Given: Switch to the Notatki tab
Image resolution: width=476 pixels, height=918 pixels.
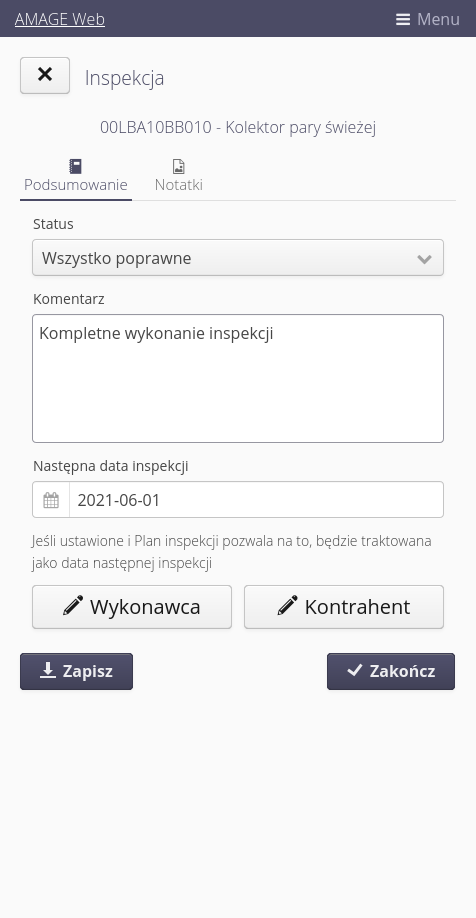Looking at the screenshot, I should pos(179,175).
